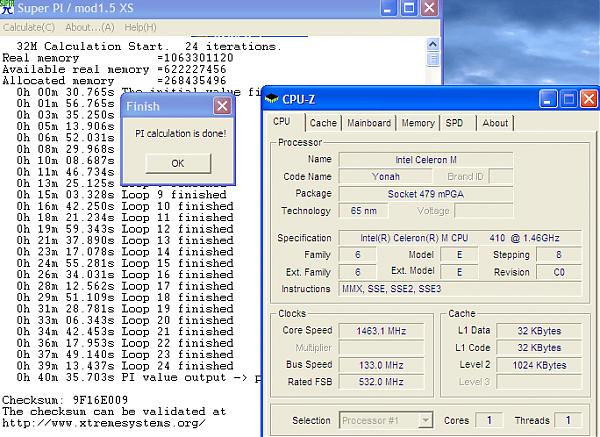600x437 pixels.
Task: Click the Rated FSB value 532.0 MHz
Action: [x=382, y=382]
